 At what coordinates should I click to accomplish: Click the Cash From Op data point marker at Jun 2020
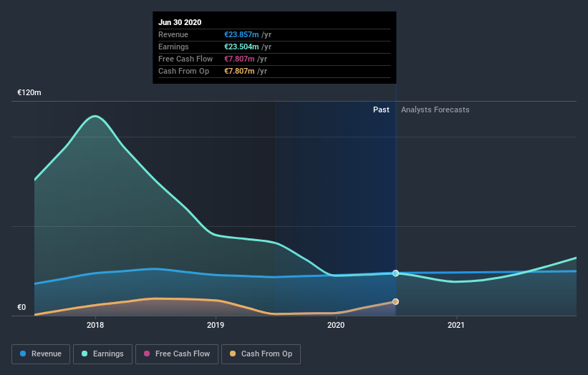pyautogui.click(x=395, y=301)
